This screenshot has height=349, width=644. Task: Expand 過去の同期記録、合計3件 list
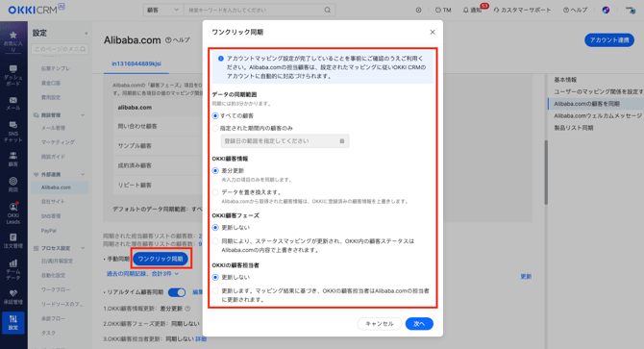point(142,273)
